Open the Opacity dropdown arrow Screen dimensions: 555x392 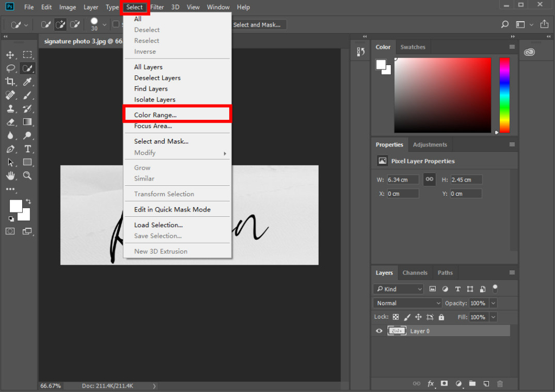(492, 303)
